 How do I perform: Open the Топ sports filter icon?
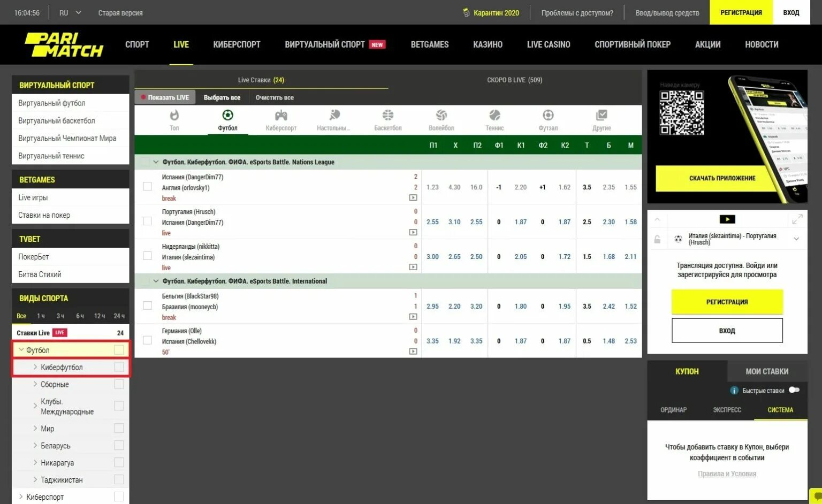(174, 115)
